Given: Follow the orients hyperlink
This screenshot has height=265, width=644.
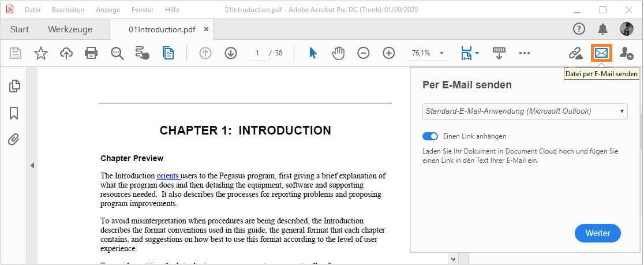Looking at the screenshot, I should pyautogui.click(x=167, y=176).
